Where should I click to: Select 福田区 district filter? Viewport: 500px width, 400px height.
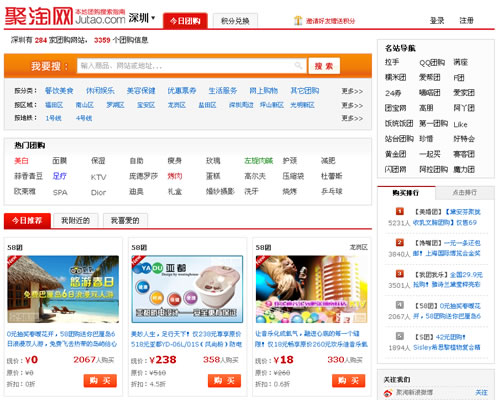(54, 105)
